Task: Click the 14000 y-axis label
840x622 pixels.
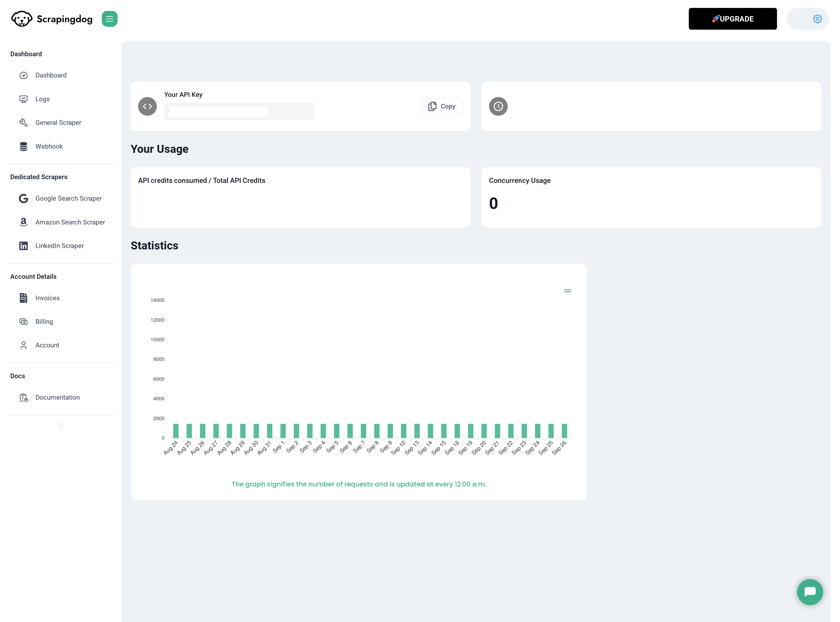Action: (x=157, y=300)
